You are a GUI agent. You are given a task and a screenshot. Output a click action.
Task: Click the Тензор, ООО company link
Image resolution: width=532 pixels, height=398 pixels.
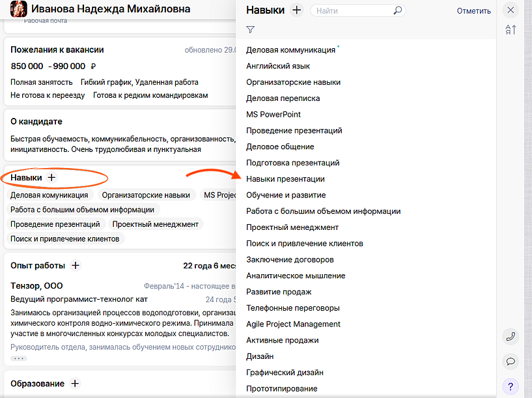click(37, 286)
